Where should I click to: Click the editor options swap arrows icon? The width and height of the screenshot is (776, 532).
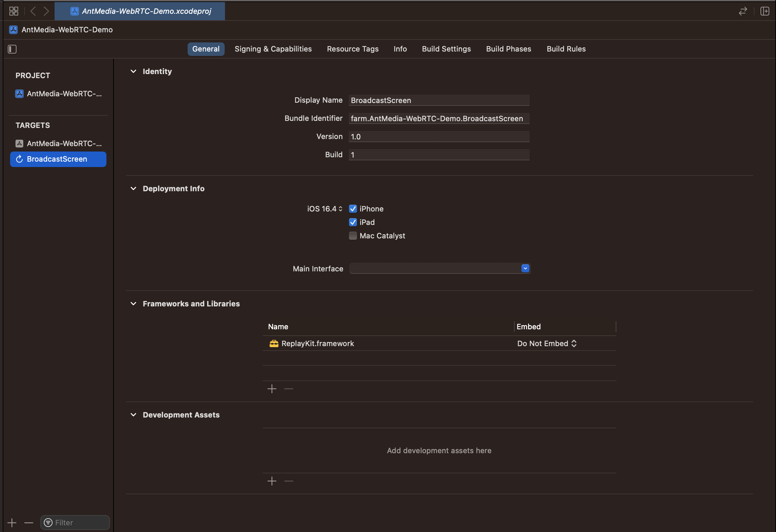click(x=743, y=11)
